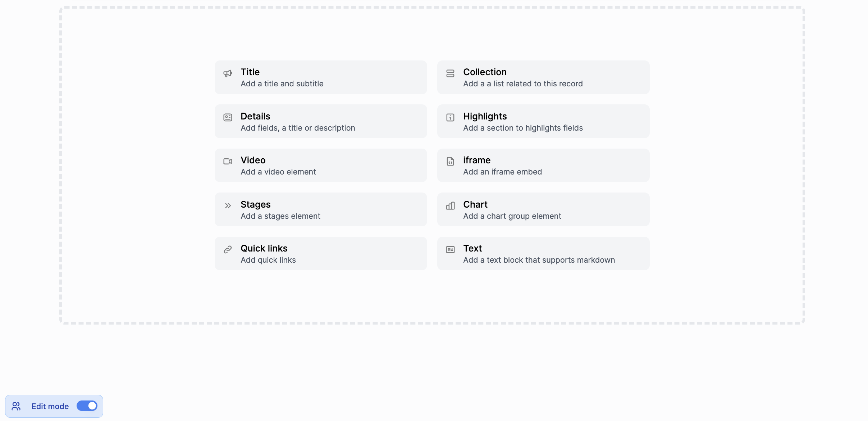
Task: Insert a Highlights section
Action: pos(543,122)
